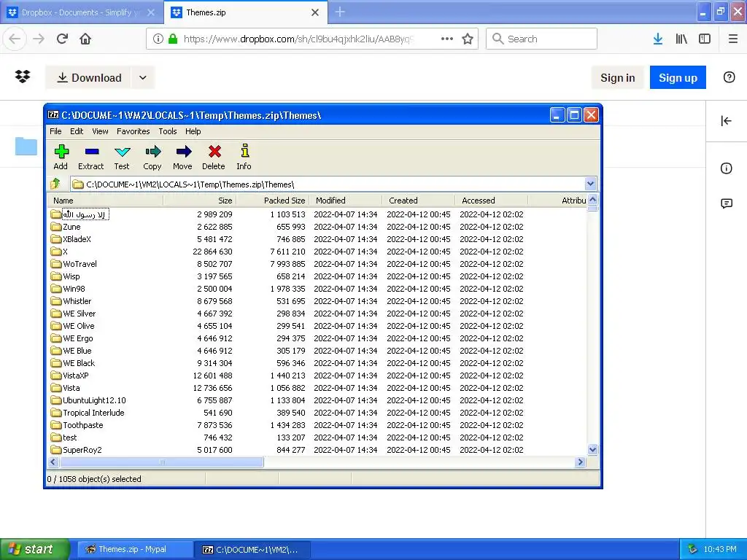Expand the Download options dropdown arrow
The height and width of the screenshot is (560, 747).
click(143, 77)
